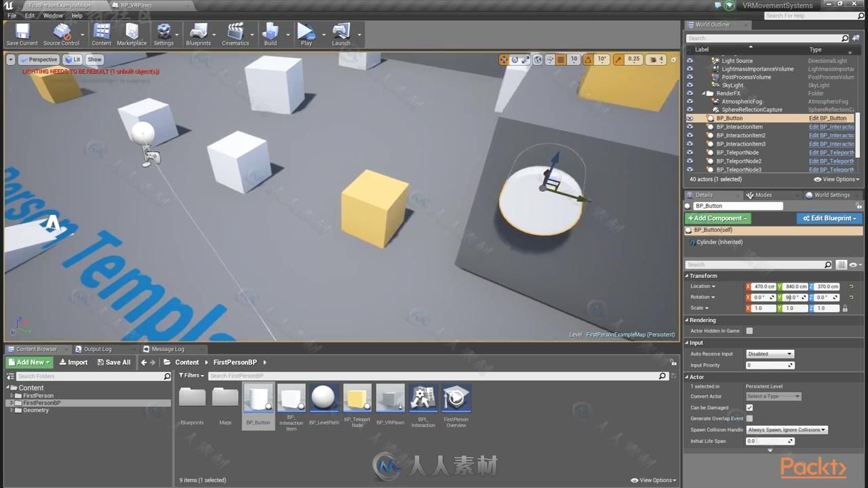The height and width of the screenshot is (488, 868).
Task: Click the search magnifier in World Outliner
Action: point(845,39)
